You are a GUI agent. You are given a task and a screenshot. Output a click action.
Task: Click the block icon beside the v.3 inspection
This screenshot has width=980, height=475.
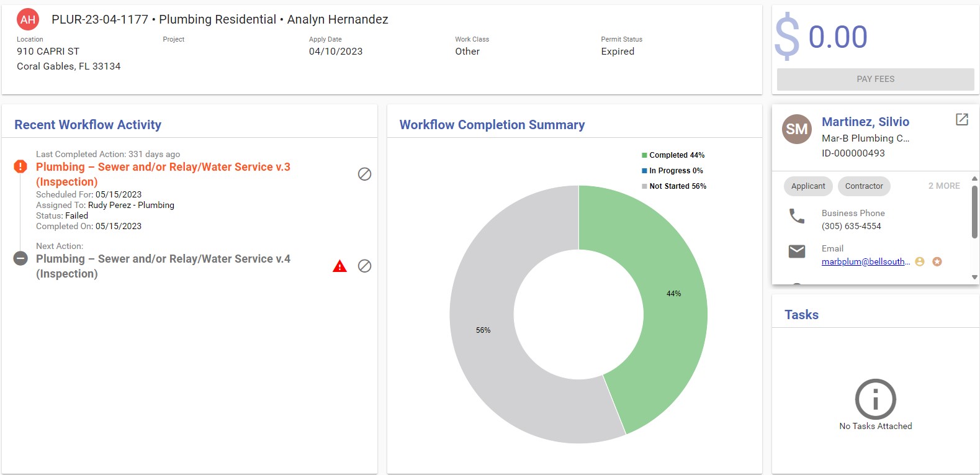pos(364,174)
